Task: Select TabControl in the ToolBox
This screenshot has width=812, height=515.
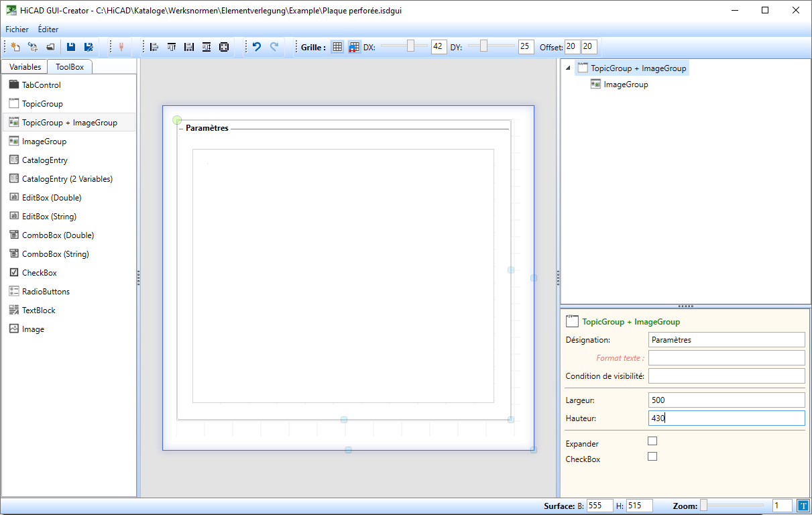Action: pyautogui.click(x=41, y=85)
